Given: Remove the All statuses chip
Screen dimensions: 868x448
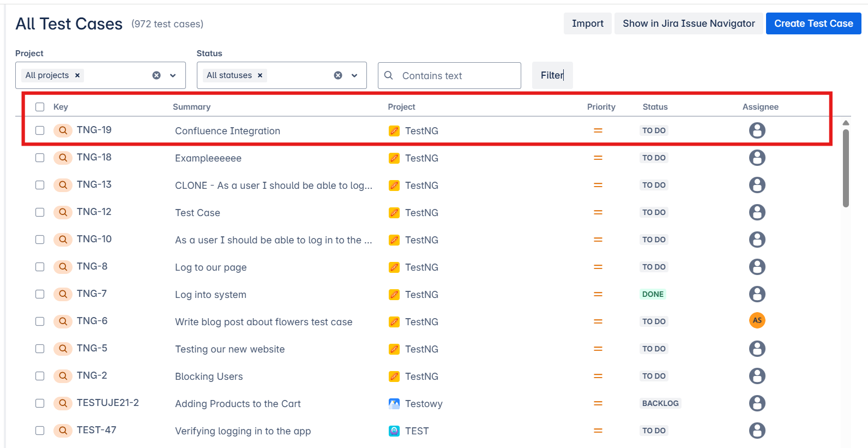Looking at the screenshot, I should point(260,75).
